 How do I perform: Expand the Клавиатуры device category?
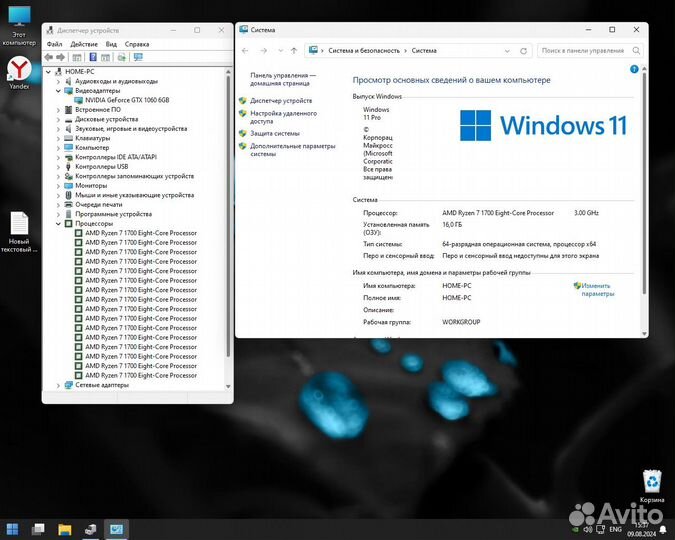pyautogui.click(x=58, y=138)
